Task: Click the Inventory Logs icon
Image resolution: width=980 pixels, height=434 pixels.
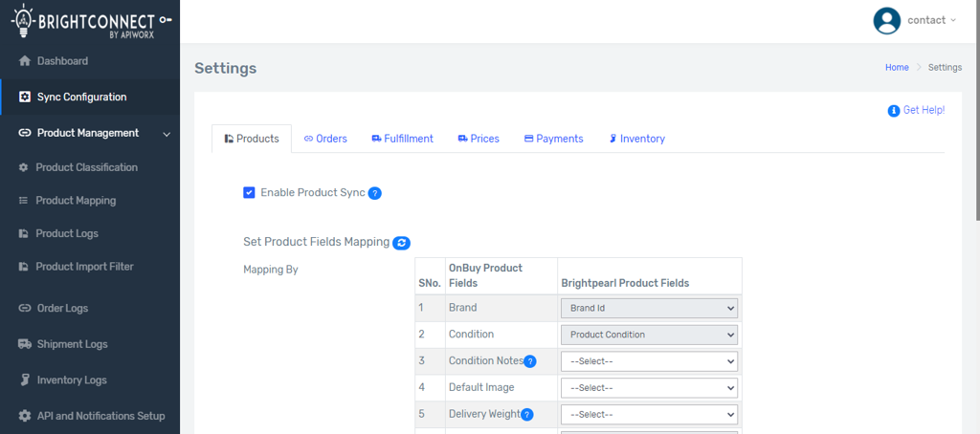Action: coord(24,380)
